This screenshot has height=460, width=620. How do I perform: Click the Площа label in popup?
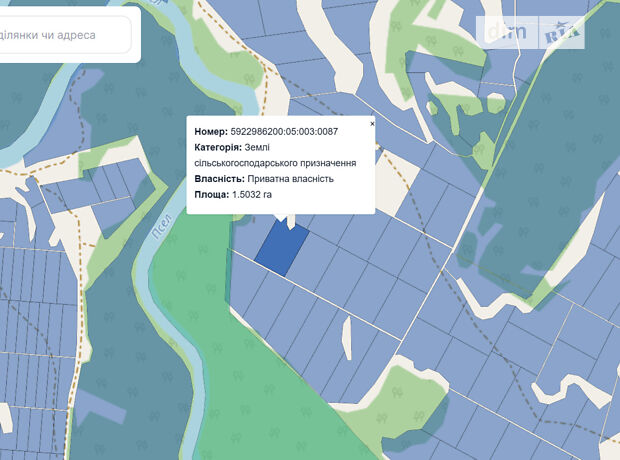point(211,195)
